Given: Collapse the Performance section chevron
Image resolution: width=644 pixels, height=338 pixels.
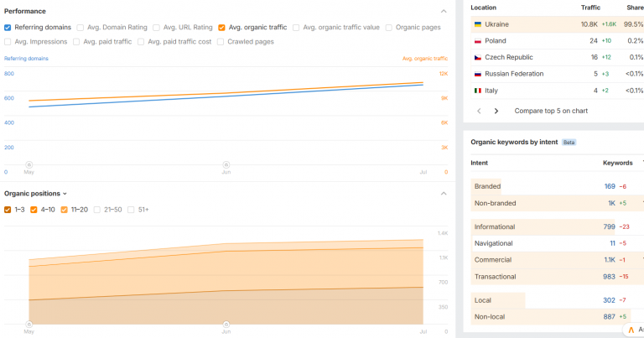Looking at the screenshot, I should click(444, 11).
